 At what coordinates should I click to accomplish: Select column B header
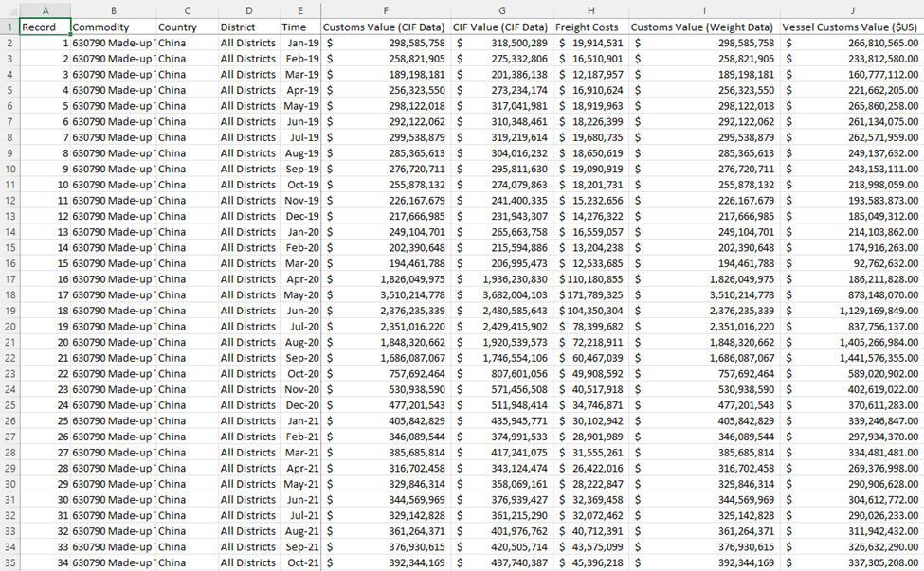[114, 10]
